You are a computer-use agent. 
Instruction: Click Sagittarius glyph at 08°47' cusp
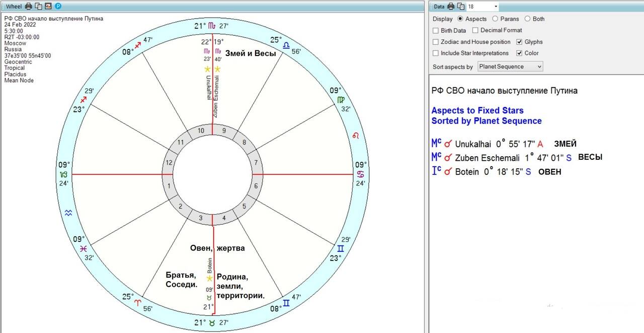pyautogui.click(x=138, y=45)
